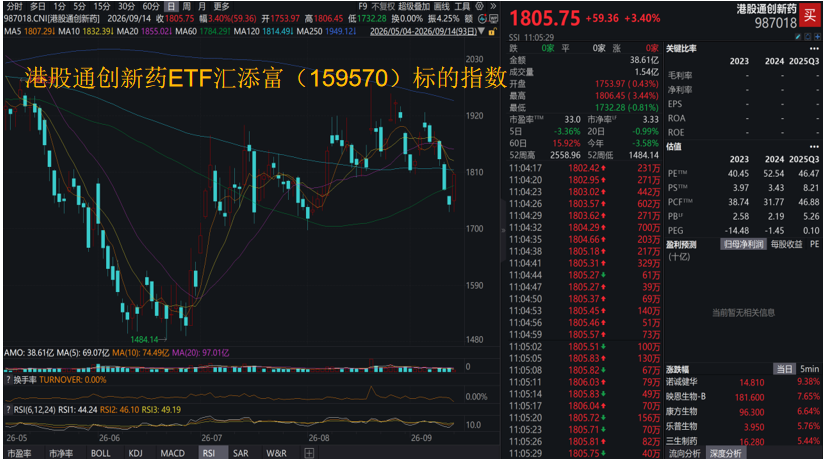Switch indicator to 市净率
823x459 pixels.
click(x=61, y=453)
